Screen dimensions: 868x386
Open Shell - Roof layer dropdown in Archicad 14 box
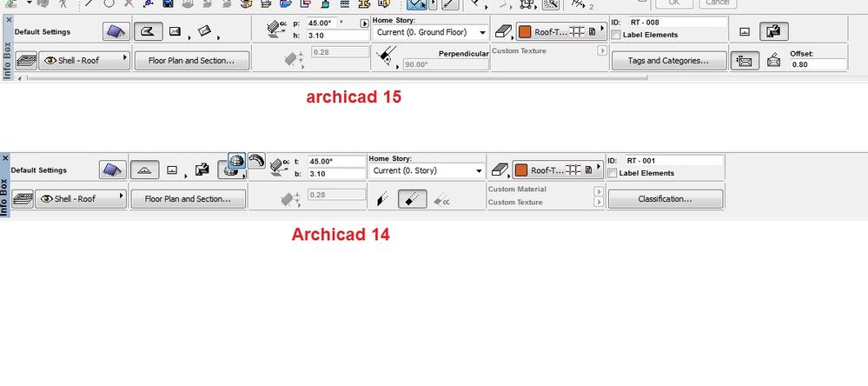81,199
